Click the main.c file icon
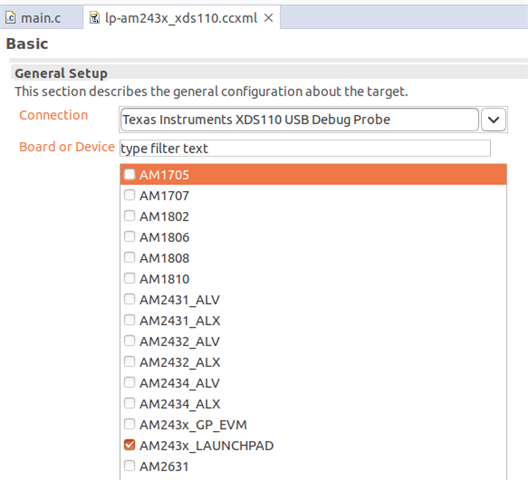 coord(10,18)
